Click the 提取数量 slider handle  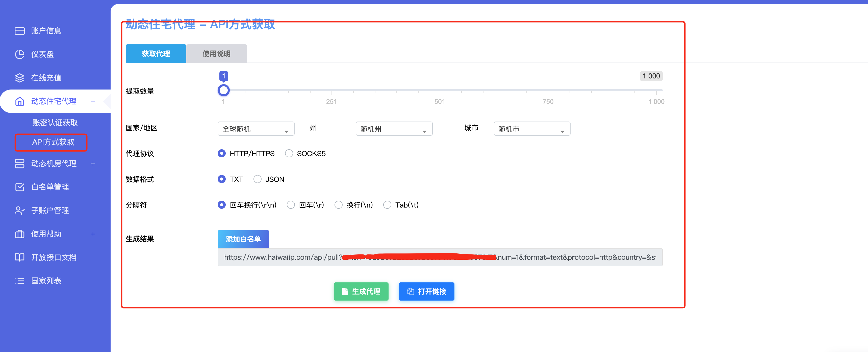223,90
